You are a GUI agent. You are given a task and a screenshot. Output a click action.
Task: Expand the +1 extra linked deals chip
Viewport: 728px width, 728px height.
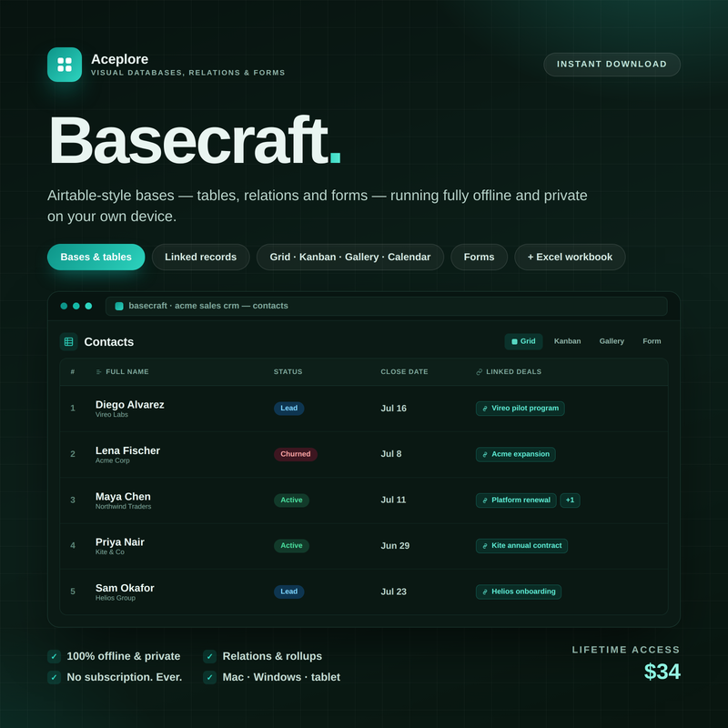(x=570, y=500)
